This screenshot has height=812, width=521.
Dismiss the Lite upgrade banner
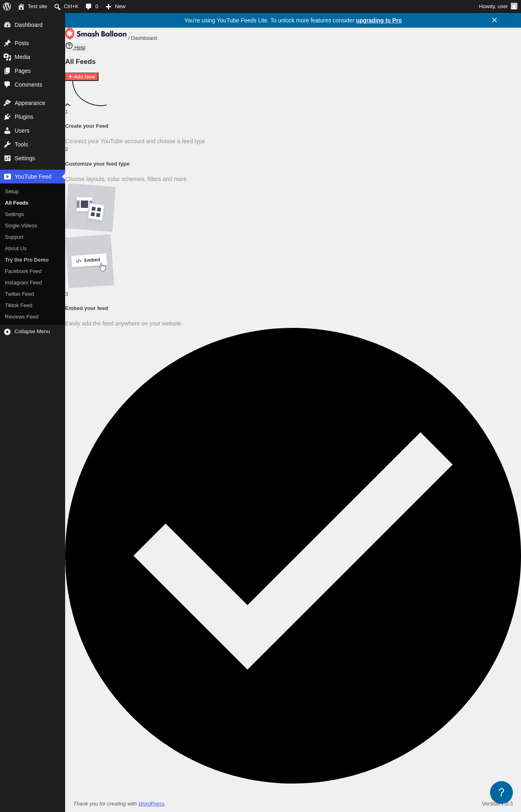pyautogui.click(x=495, y=20)
